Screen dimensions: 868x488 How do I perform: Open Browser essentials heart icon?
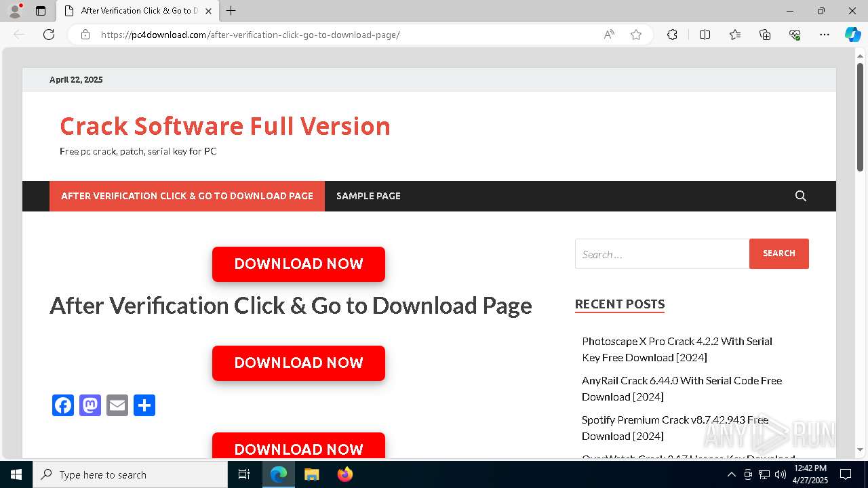(x=795, y=35)
